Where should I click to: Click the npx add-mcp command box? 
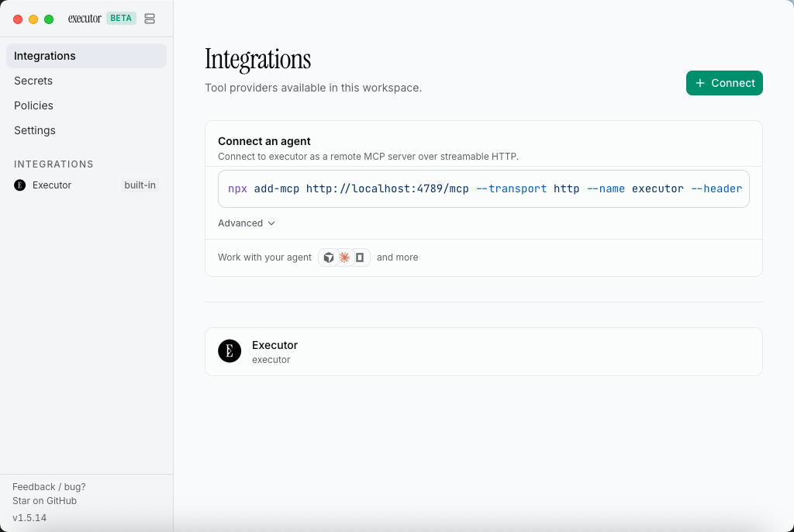484,189
